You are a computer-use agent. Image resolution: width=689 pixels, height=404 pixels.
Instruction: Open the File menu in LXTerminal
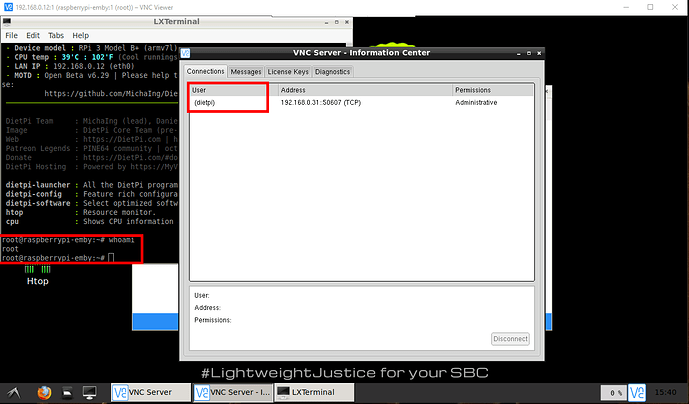pos(11,36)
